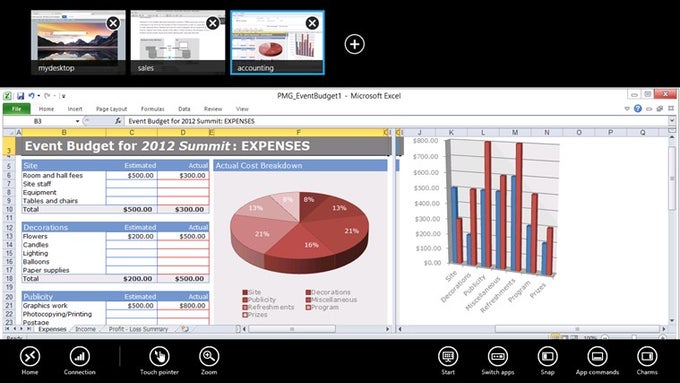This screenshot has height=383, width=680.
Task: Expand the Undo history dropdown arrow
Action: click(39, 95)
